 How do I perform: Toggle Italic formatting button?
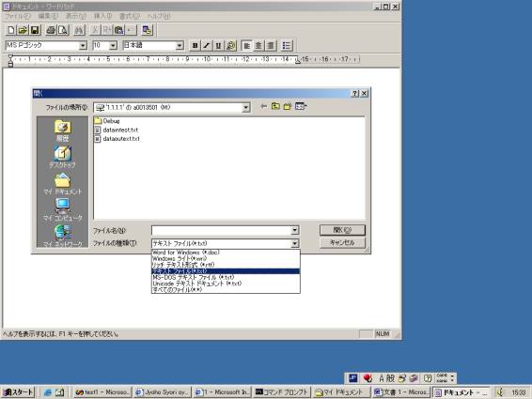pyautogui.click(x=207, y=45)
